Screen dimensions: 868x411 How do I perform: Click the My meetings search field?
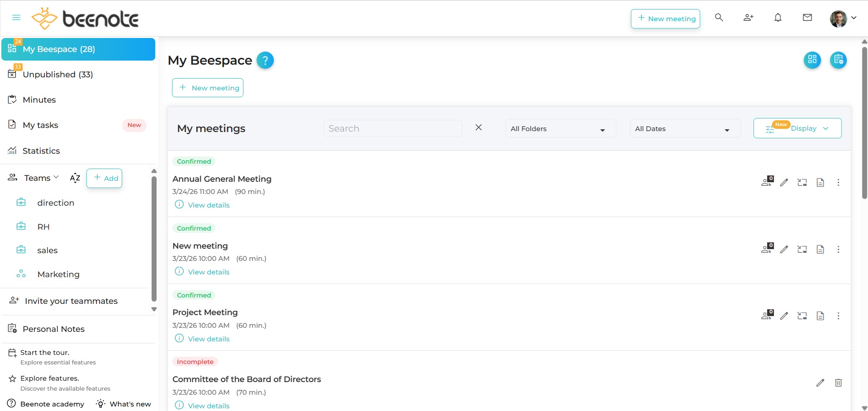(x=392, y=128)
